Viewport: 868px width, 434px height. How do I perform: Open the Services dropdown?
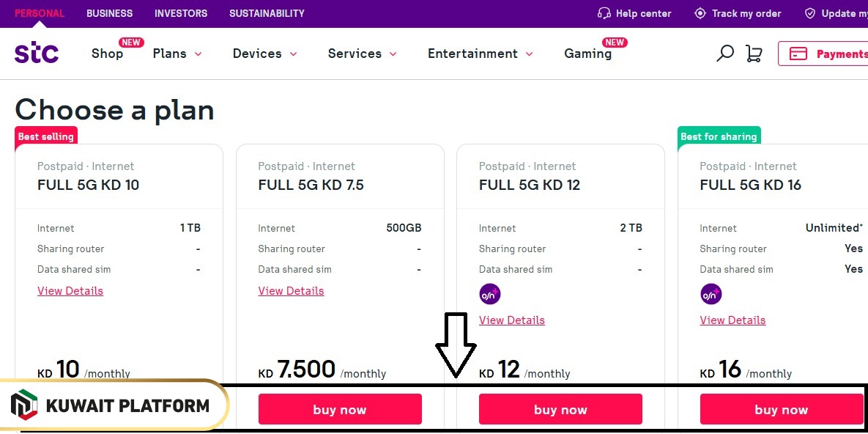coord(361,54)
